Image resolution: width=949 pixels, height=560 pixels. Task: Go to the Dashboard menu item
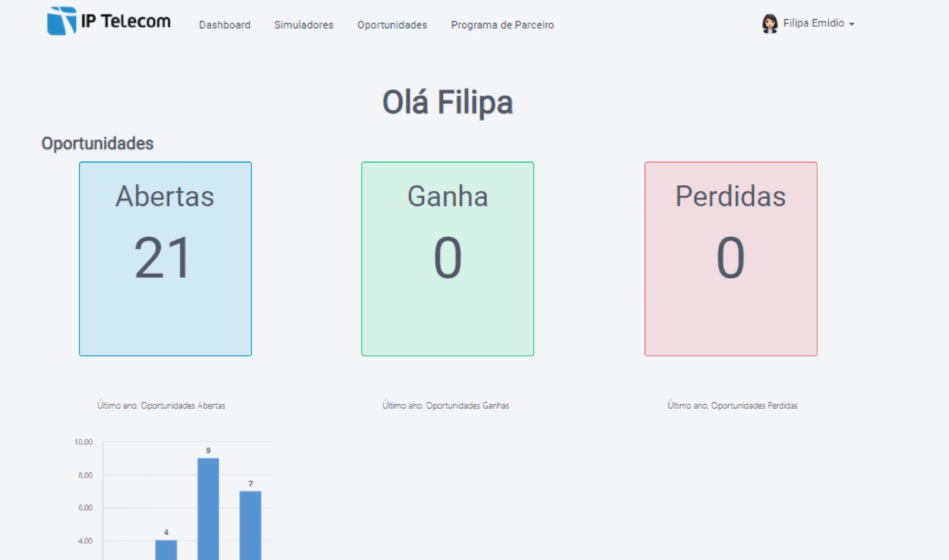(225, 25)
